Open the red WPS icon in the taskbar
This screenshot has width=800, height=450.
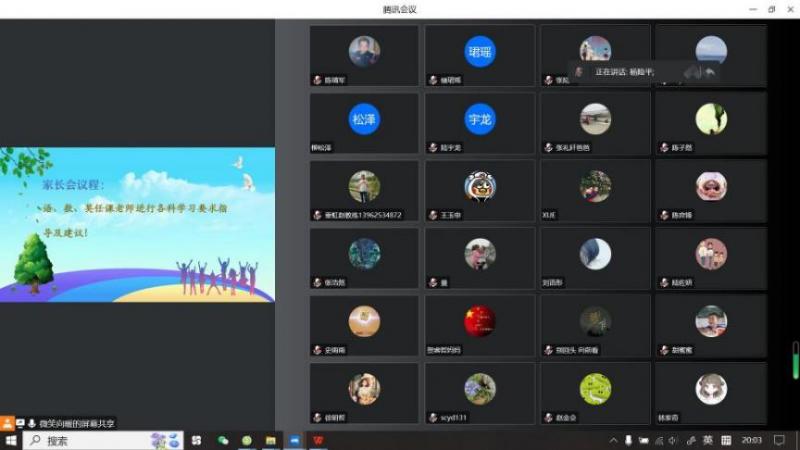pyautogui.click(x=318, y=440)
